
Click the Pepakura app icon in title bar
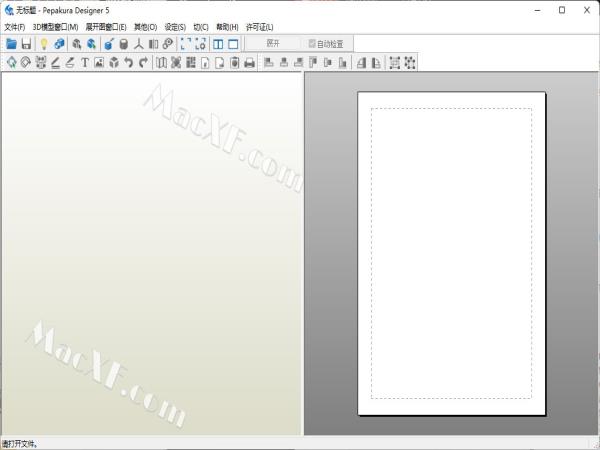[x=9, y=10]
